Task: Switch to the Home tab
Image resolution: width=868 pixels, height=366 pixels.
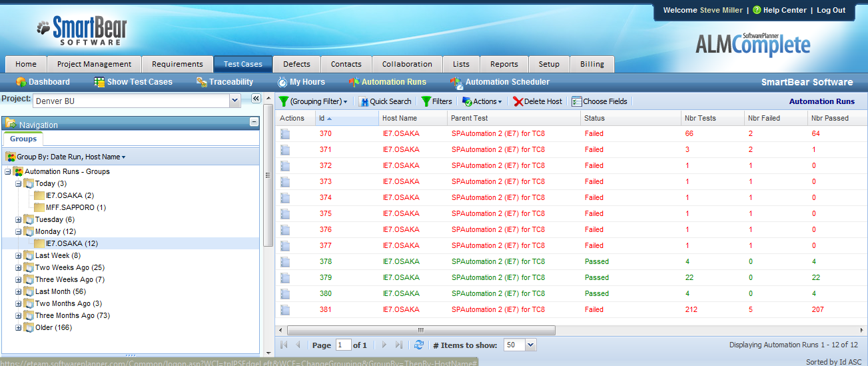Action: 26,64
